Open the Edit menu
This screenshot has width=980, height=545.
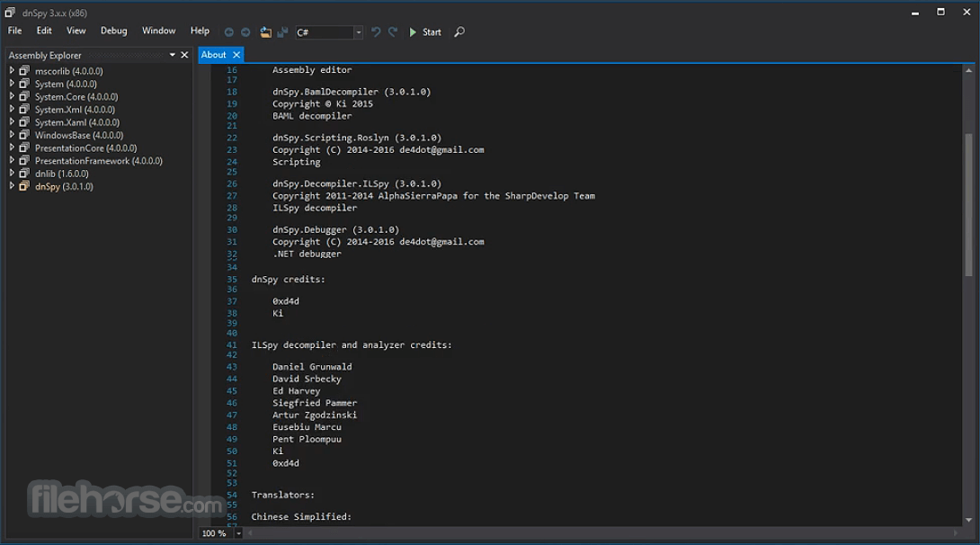[44, 31]
